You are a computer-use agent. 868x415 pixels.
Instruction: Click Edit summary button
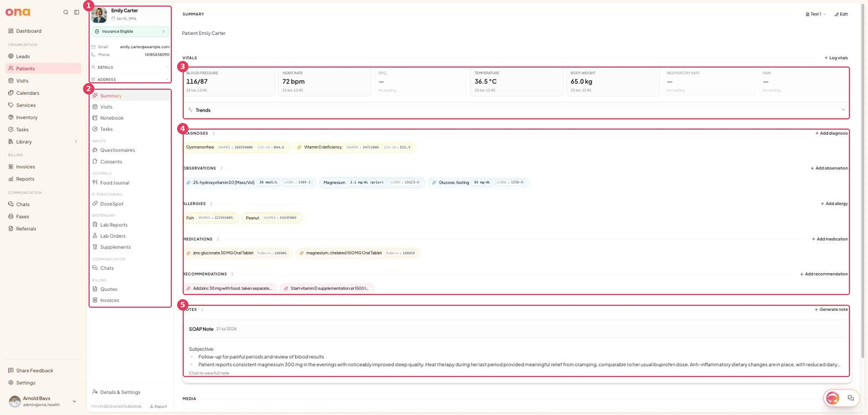tap(841, 14)
